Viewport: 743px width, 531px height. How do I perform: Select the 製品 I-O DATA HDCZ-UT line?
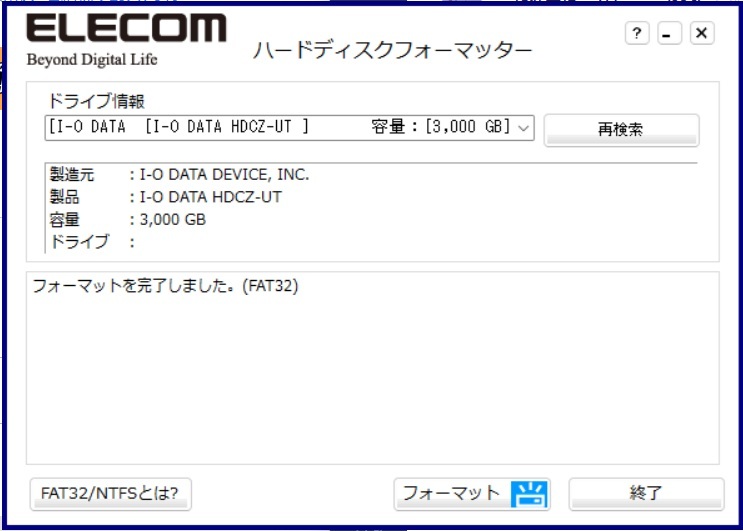[165, 197]
